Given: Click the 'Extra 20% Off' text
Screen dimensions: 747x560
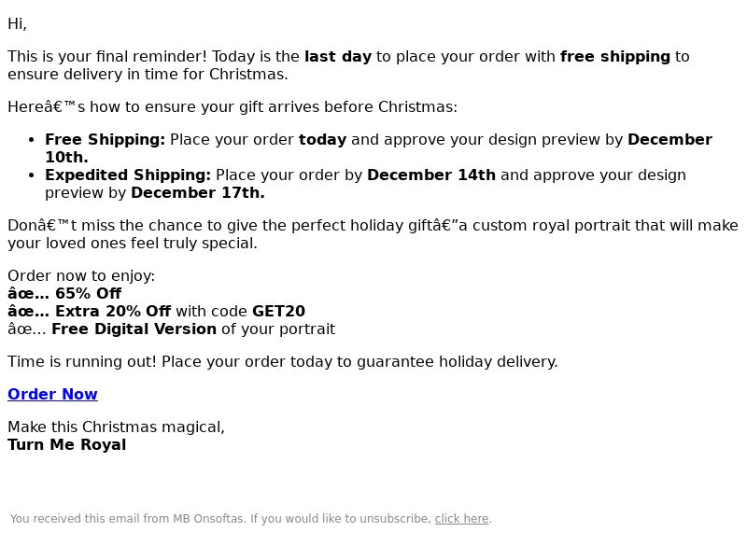Looking at the screenshot, I should [x=113, y=312].
